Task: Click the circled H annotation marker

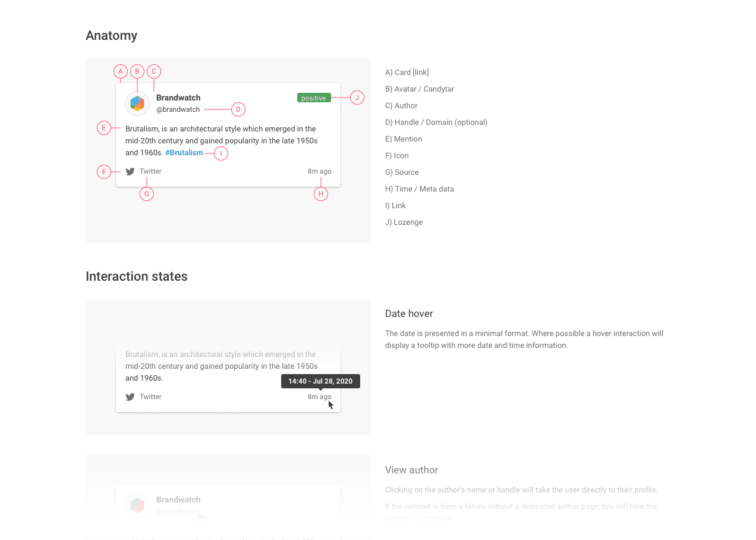Action: point(321,194)
